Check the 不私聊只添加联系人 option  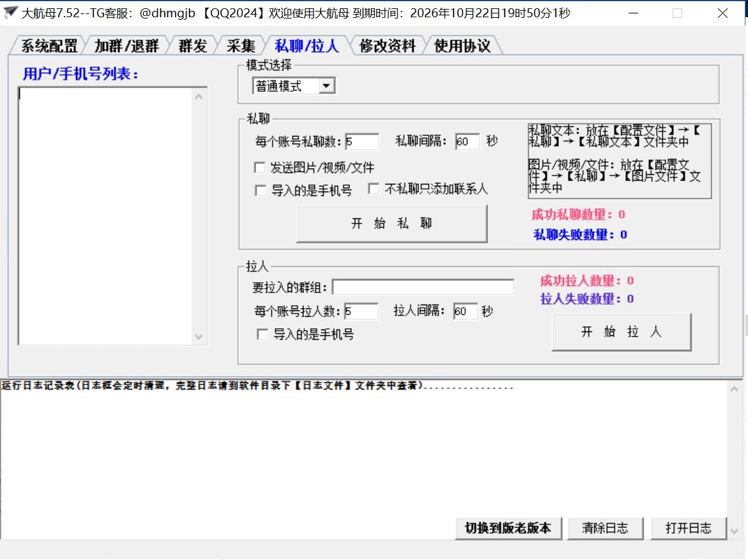click(x=374, y=189)
